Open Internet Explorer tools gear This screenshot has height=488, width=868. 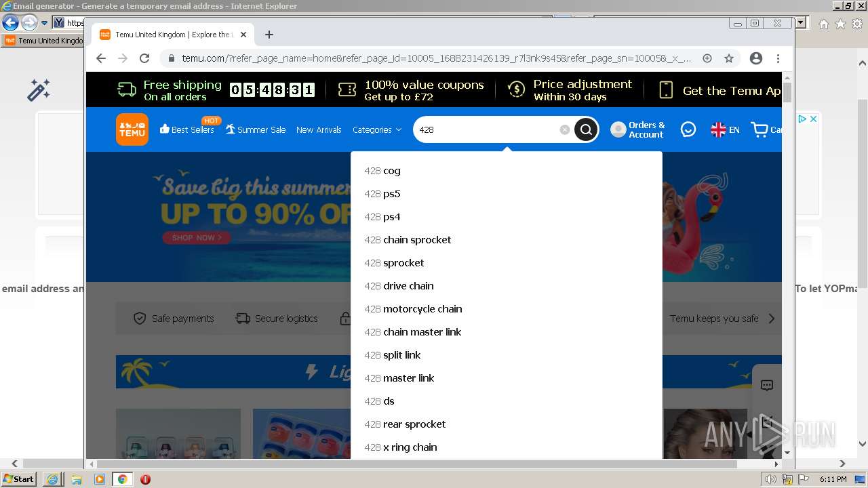pyautogui.click(x=856, y=24)
